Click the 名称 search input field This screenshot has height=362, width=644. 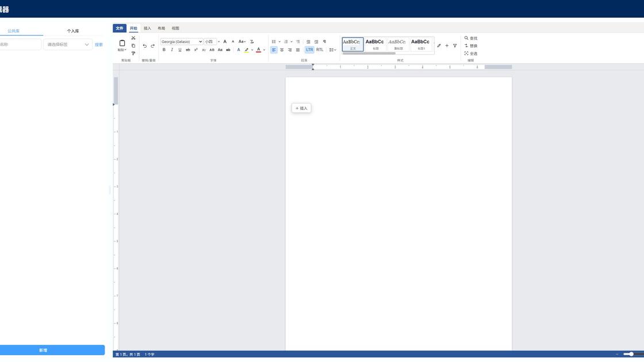(x=21, y=44)
